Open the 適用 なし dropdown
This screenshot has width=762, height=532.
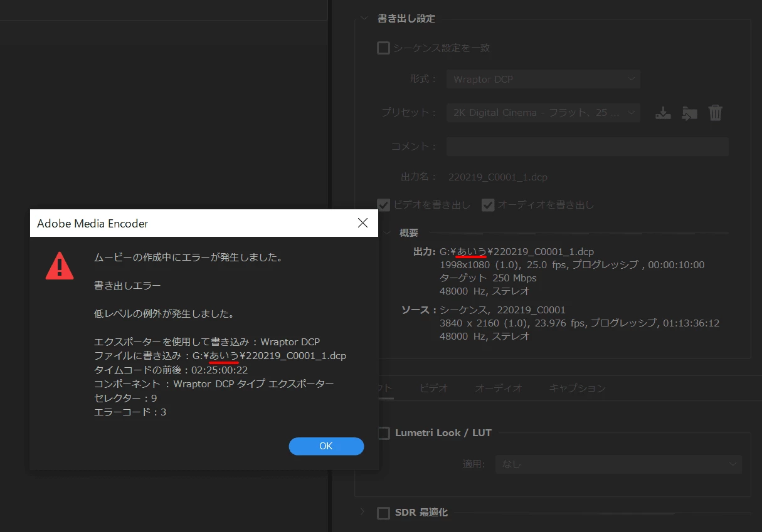tap(618, 464)
